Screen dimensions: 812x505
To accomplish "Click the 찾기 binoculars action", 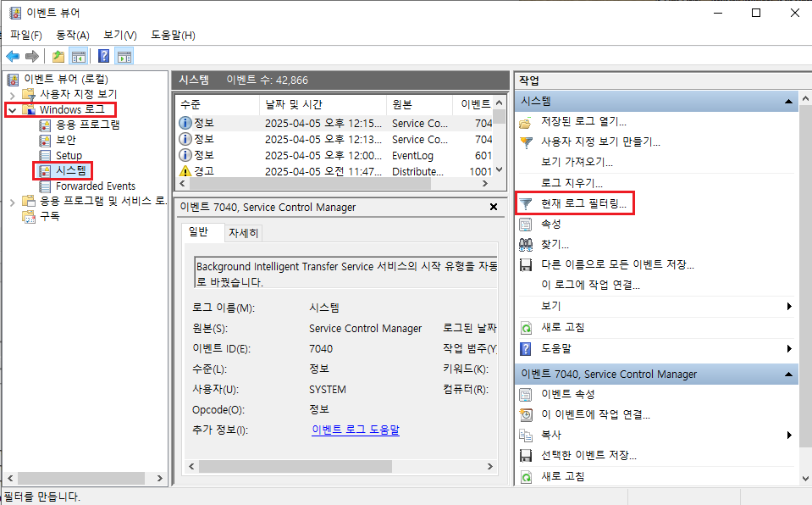I will point(555,244).
